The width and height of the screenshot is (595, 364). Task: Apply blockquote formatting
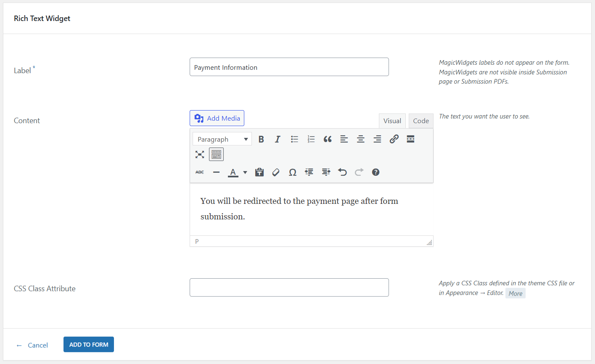coord(328,139)
